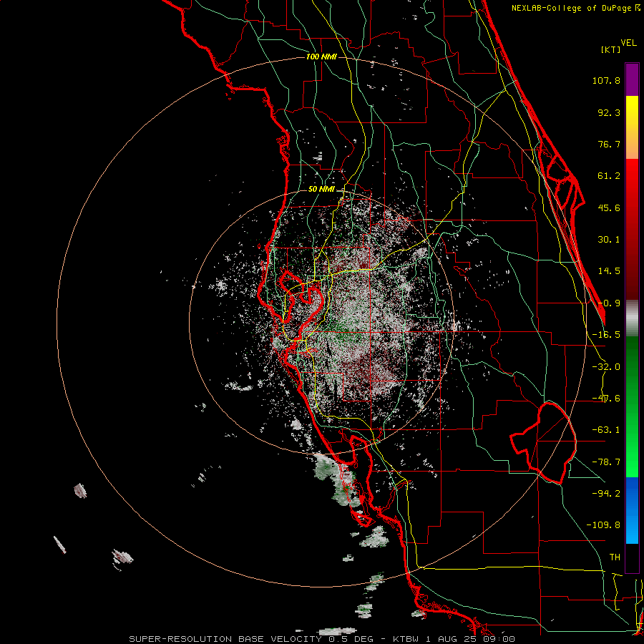
Task: Pick the purple segment of the color bar
Action: click(x=632, y=79)
